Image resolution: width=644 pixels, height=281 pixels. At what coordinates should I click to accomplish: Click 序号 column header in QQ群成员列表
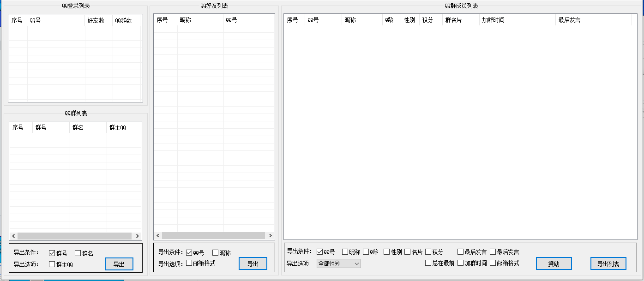295,20
